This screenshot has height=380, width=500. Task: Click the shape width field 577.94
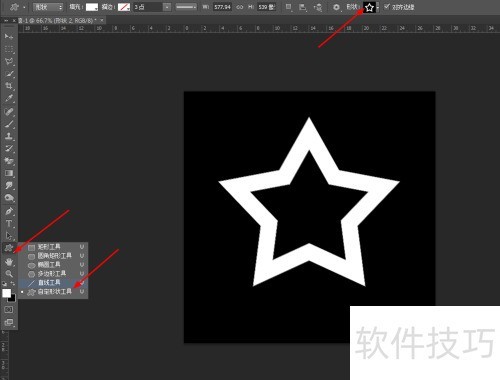click(x=222, y=7)
